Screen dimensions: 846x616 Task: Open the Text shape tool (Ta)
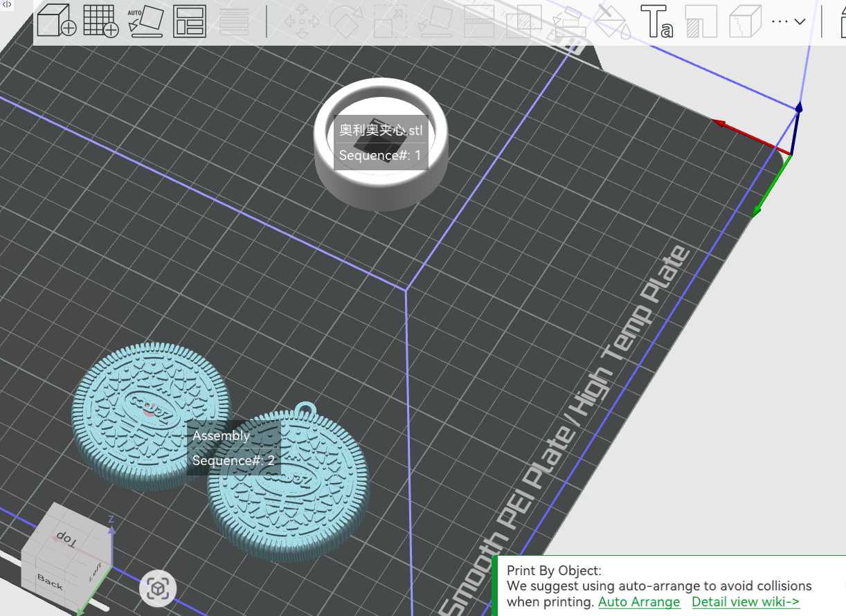(657, 21)
